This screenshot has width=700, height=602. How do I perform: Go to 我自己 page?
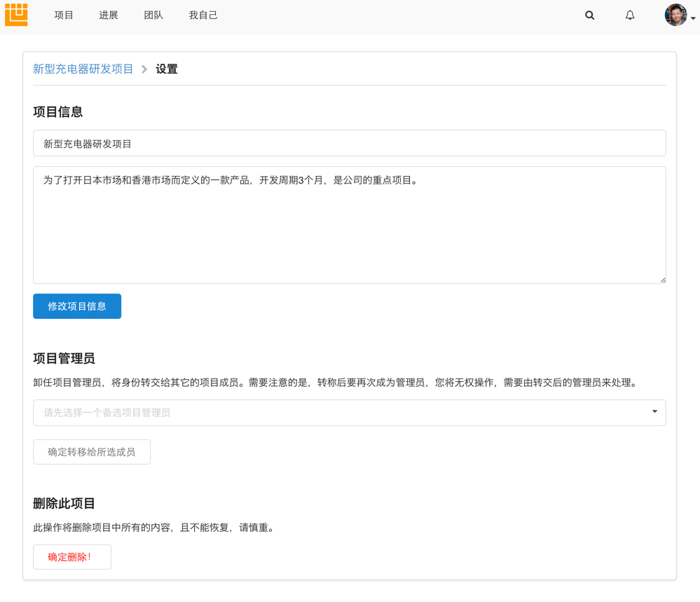pyautogui.click(x=203, y=15)
